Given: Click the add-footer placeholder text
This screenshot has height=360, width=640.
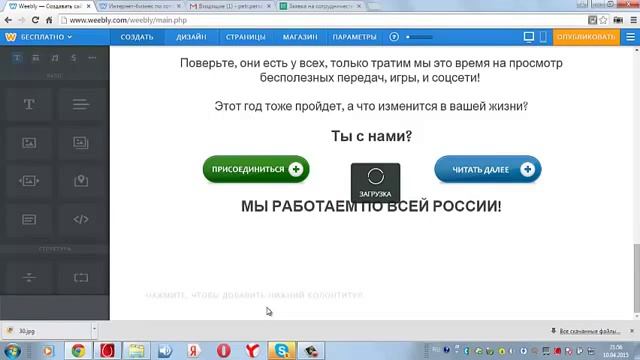Looking at the screenshot, I should point(255,295).
